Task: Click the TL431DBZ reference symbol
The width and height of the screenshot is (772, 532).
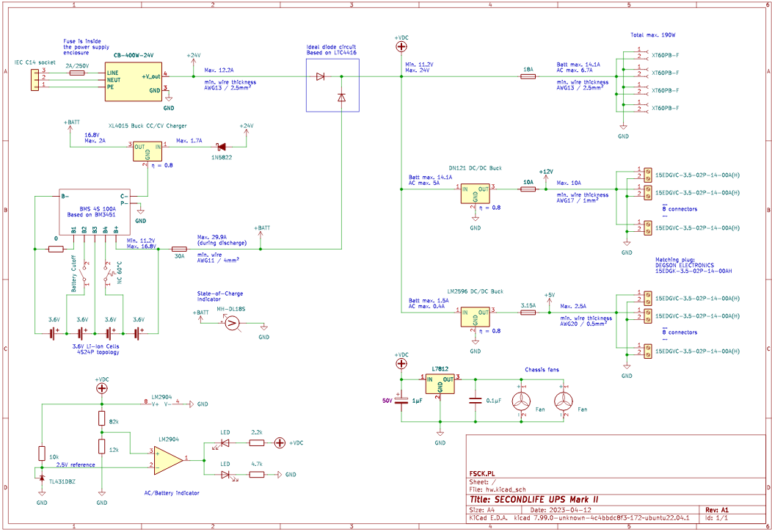Action: tap(41, 479)
